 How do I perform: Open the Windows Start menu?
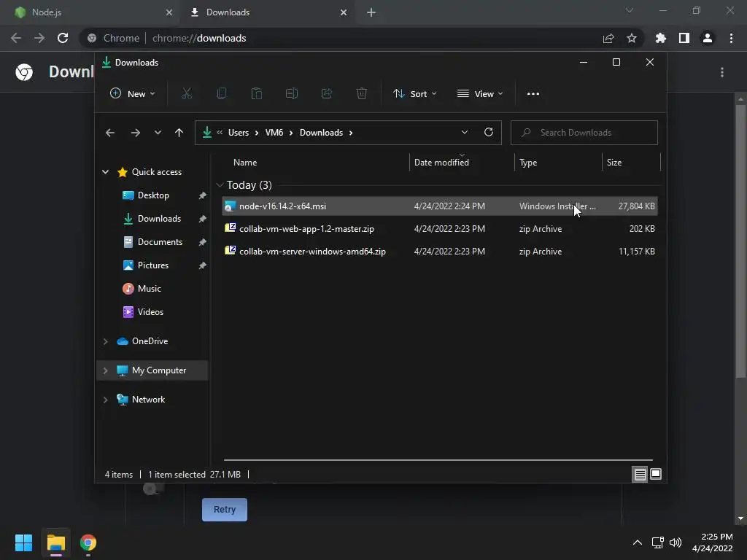[23, 542]
